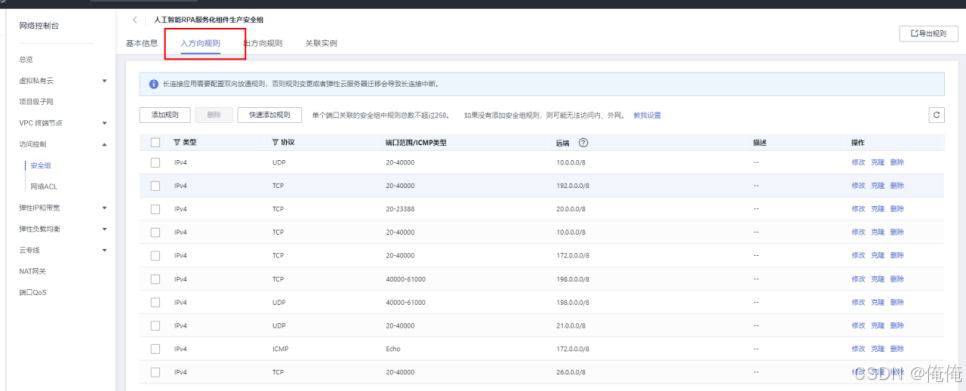The width and height of the screenshot is (966, 391).
Task: Open the 关联实例 tab
Action: [321, 44]
